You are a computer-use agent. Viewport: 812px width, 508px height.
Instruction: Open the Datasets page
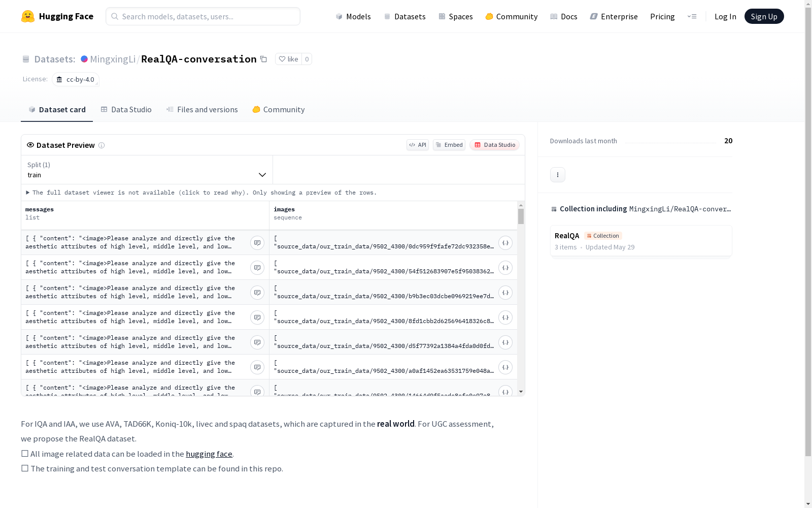(404, 16)
